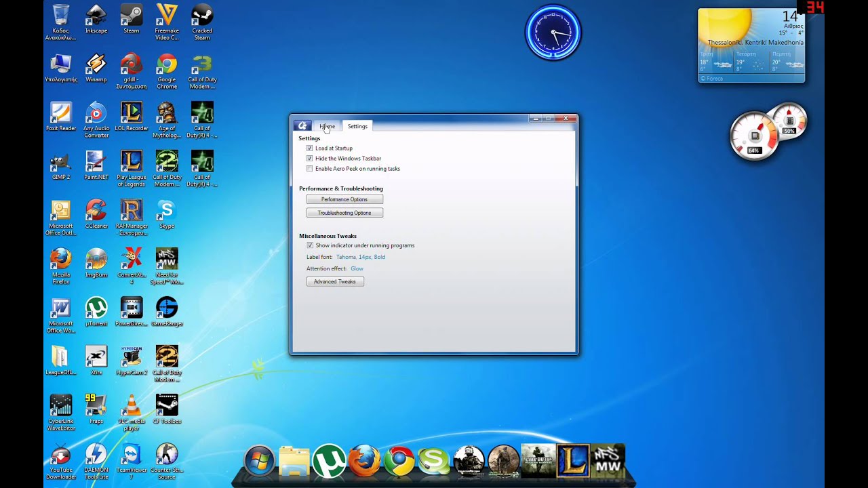868x488 pixels.
Task: Launch uTorrent from the dock
Action: (x=329, y=462)
